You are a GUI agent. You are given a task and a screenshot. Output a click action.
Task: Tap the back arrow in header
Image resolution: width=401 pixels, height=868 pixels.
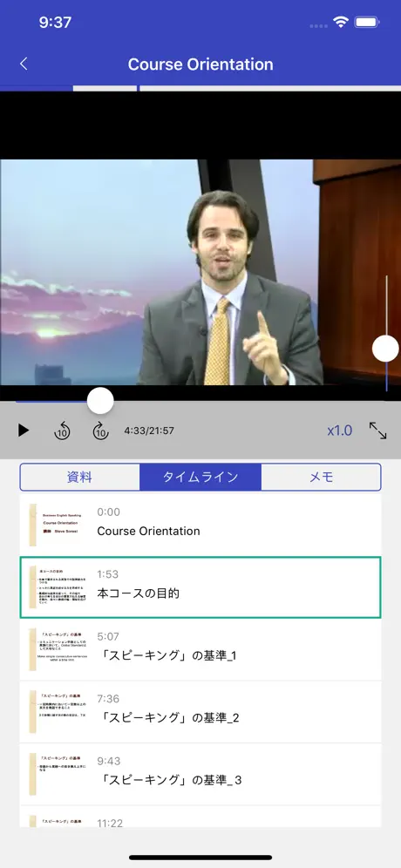click(24, 64)
